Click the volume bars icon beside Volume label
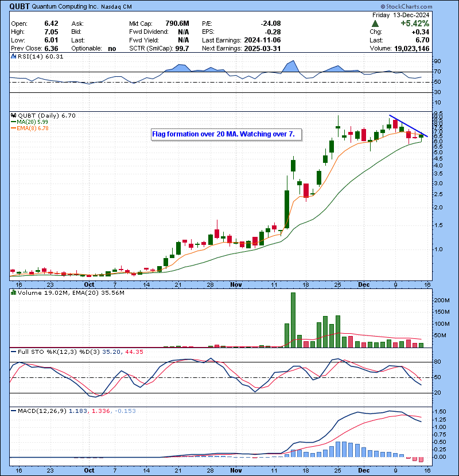 coord(13,292)
